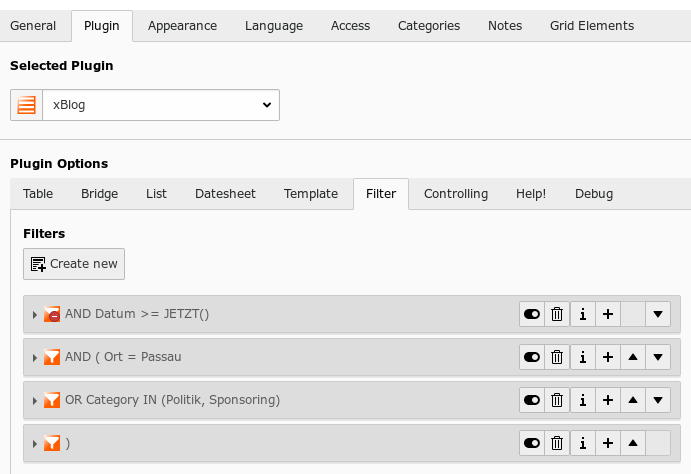
Task: Select the Datesheet tab
Action: (225, 194)
